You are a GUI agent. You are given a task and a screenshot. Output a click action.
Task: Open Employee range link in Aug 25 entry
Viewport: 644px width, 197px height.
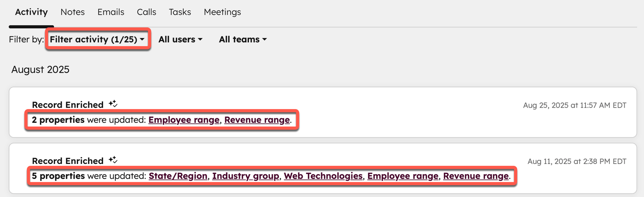pyautogui.click(x=184, y=120)
